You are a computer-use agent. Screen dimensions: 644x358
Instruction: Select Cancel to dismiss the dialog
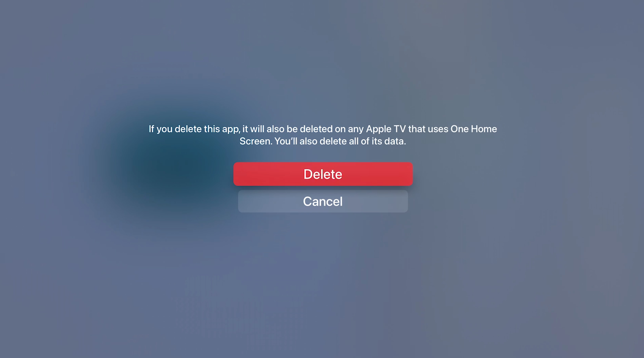coord(323,202)
